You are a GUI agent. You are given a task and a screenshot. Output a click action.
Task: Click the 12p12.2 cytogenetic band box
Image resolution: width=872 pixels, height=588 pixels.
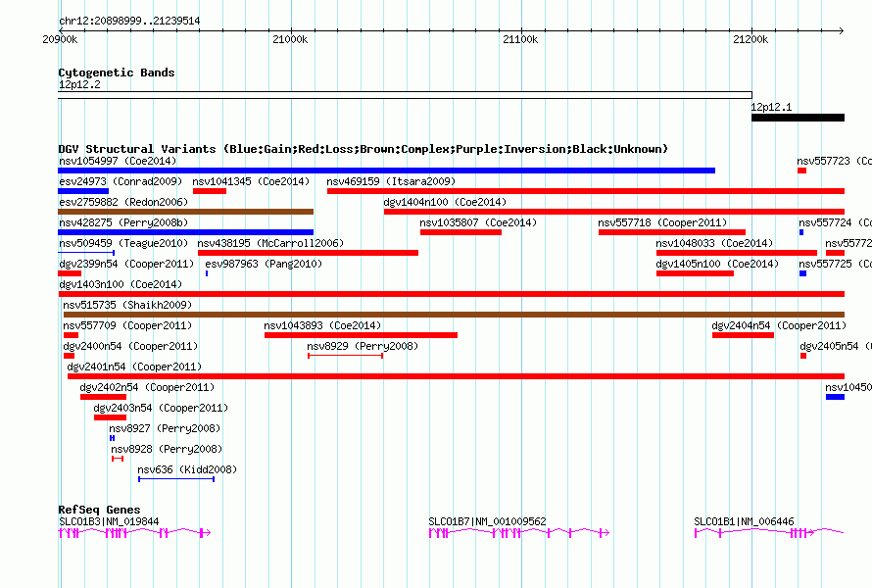click(x=405, y=95)
